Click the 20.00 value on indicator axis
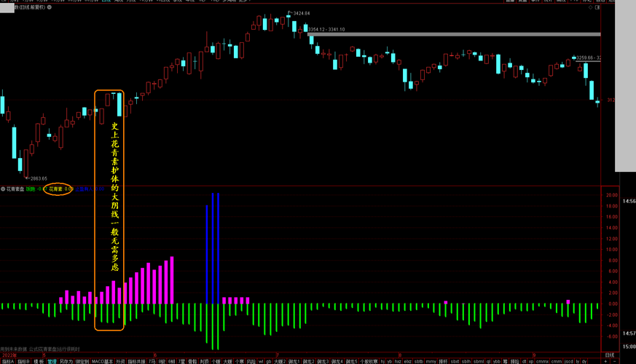 pos(612,195)
